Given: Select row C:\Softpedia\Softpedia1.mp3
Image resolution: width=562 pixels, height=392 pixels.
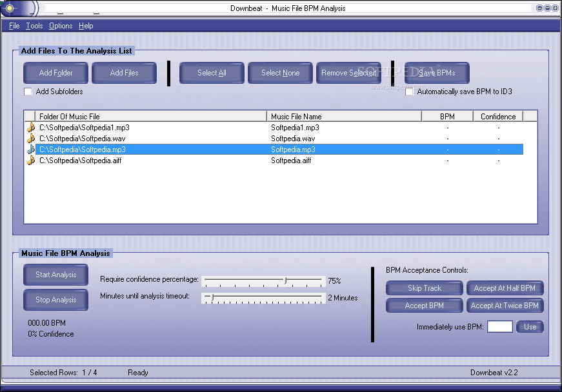Looking at the screenshot, I should pyautogui.click(x=279, y=128).
